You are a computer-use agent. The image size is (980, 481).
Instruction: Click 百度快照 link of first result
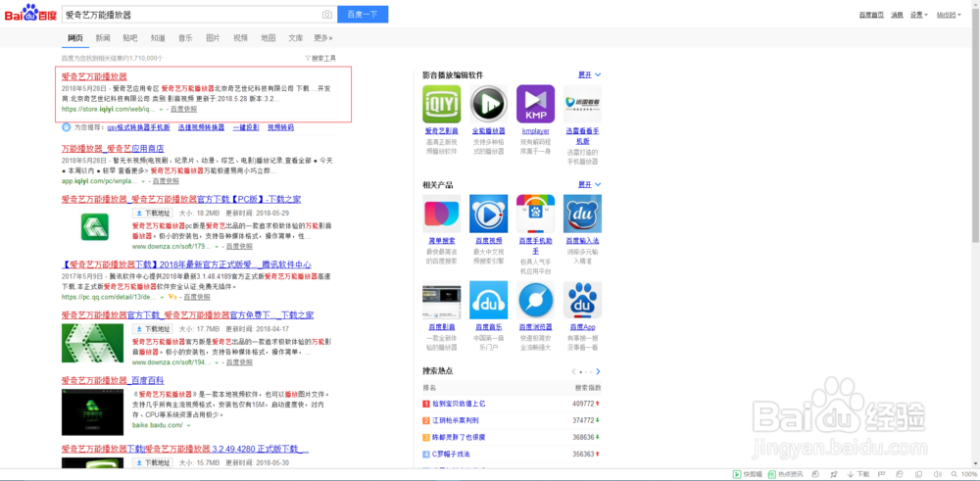click(184, 110)
